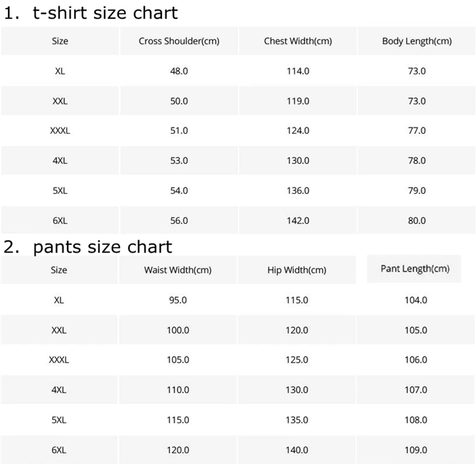Click the t-shirt XXXL size cell
The height and width of the screenshot is (464, 476).
pos(60,131)
